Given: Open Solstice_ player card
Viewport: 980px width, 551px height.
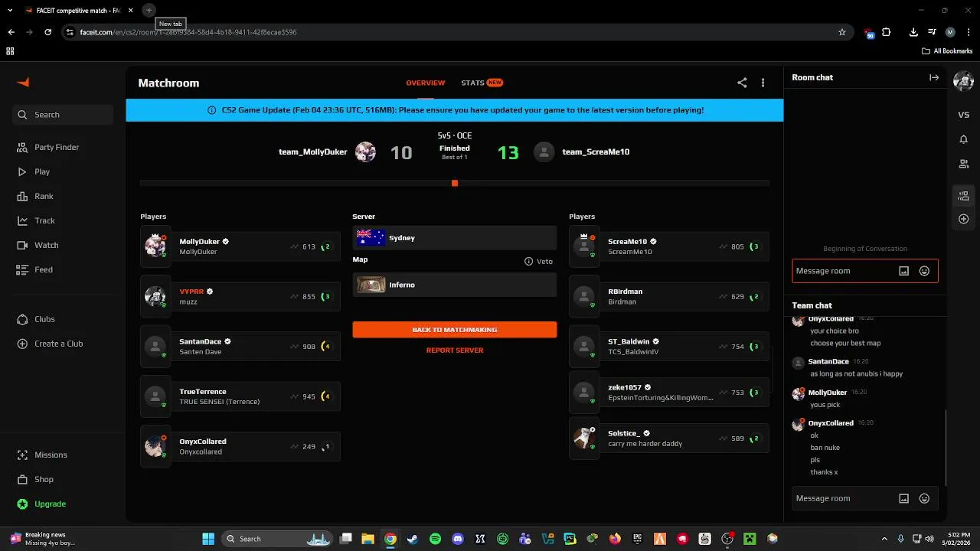Looking at the screenshot, I should pos(669,439).
